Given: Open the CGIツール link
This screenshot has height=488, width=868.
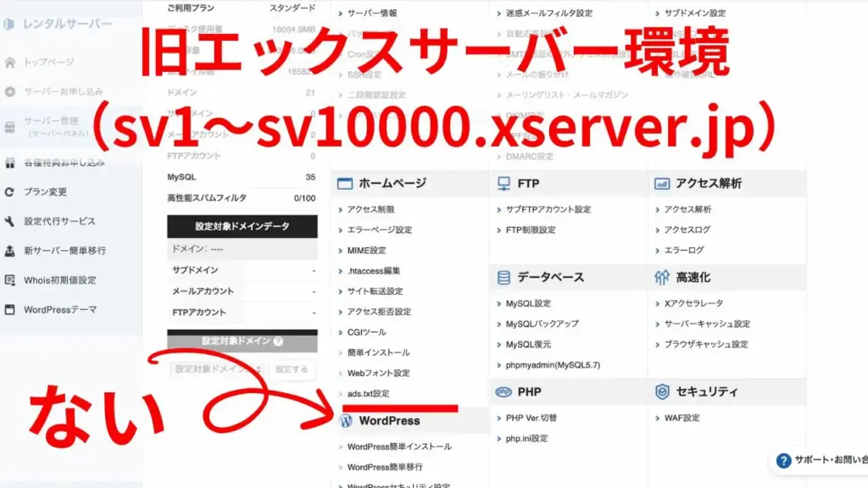Looking at the screenshot, I should (x=366, y=332).
